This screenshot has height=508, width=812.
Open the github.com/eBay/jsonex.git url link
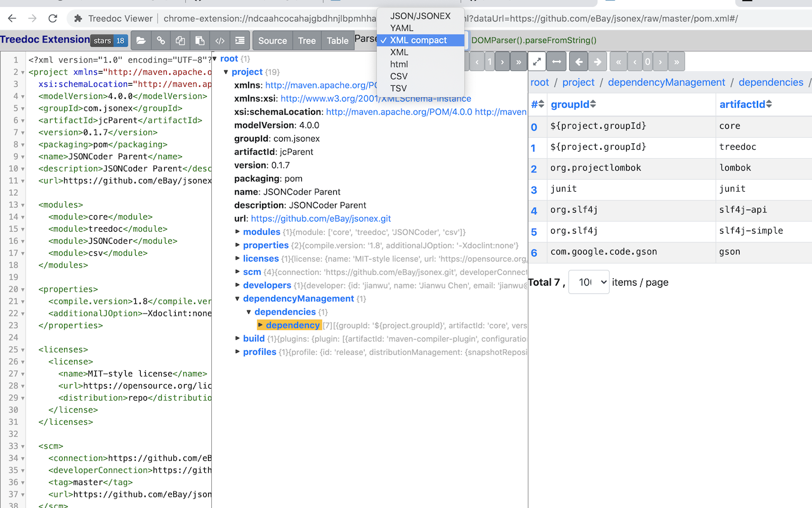tap(321, 218)
